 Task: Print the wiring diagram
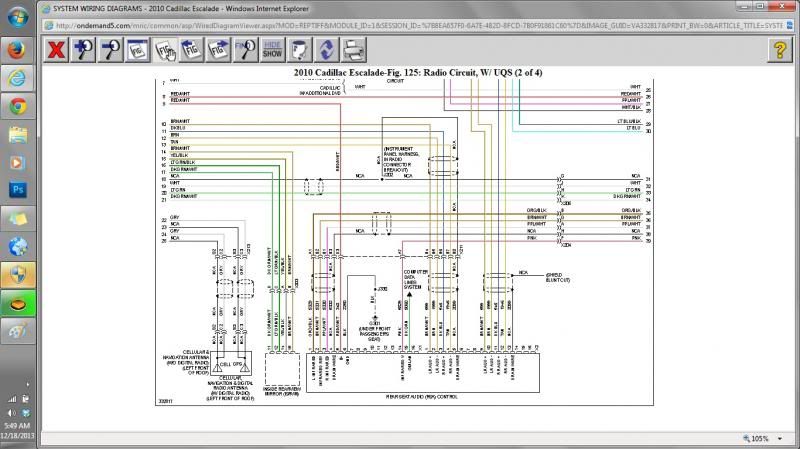tap(354, 50)
